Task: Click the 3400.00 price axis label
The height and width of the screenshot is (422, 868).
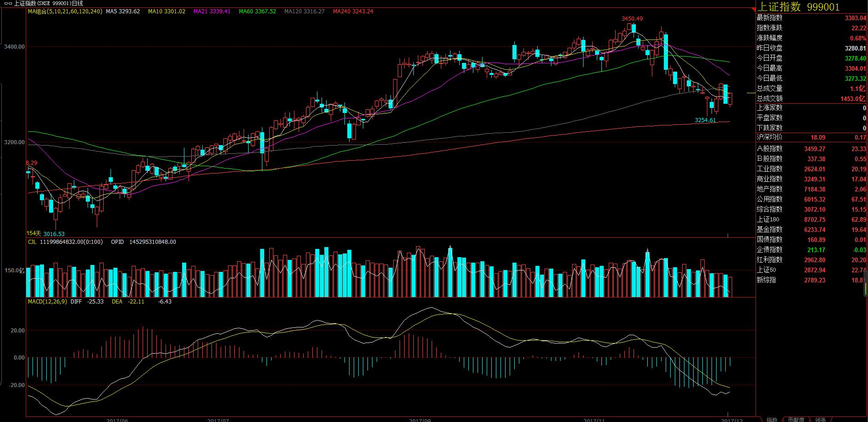Action: 15,47
